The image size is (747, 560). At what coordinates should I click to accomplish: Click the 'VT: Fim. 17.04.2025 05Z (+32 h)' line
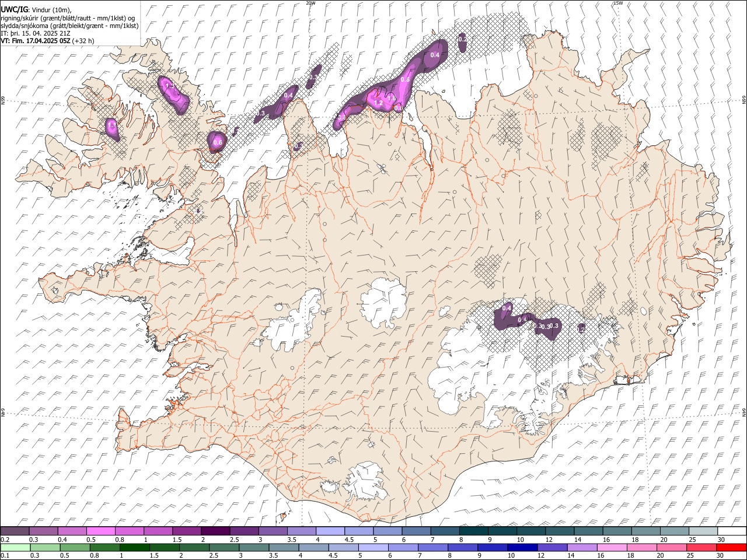pyautogui.click(x=47, y=41)
